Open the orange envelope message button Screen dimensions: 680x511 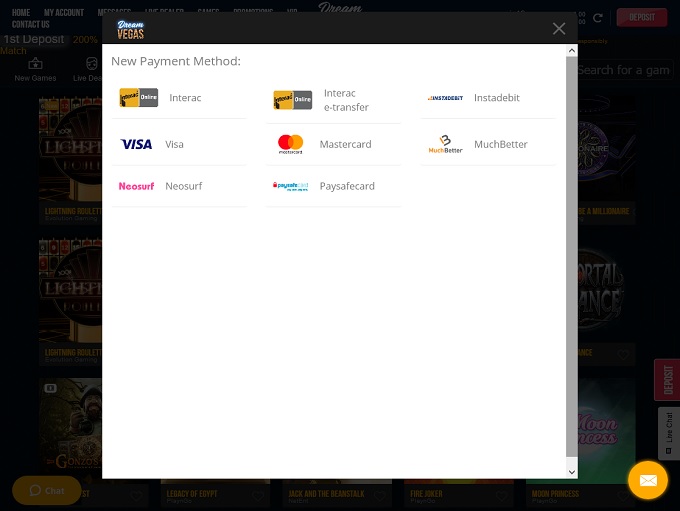[647, 481]
